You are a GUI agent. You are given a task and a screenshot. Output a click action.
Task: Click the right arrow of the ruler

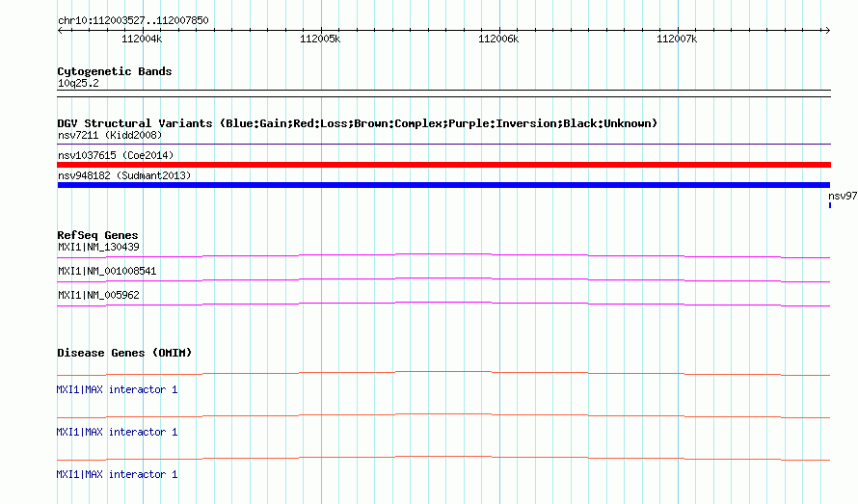pos(827,31)
